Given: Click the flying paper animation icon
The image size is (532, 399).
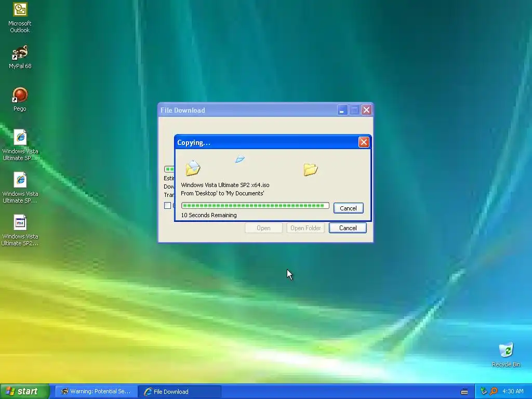Looking at the screenshot, I should (240, 158).
